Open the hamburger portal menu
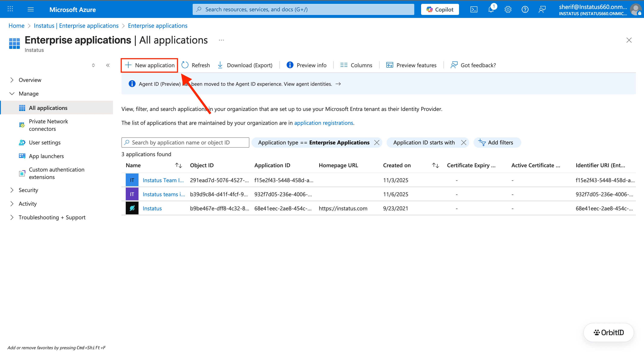 [x=30, y=9]
